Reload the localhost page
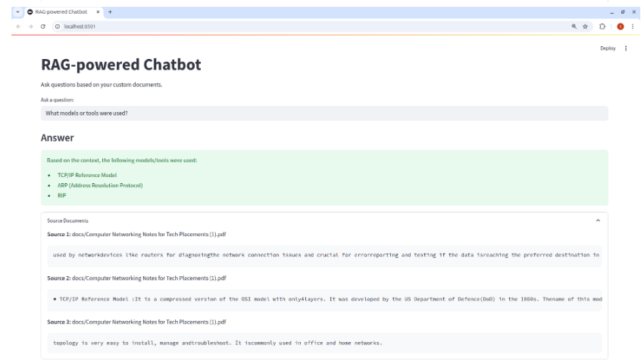Viewport: 641px width, 364px height. (x=43, y=26)
